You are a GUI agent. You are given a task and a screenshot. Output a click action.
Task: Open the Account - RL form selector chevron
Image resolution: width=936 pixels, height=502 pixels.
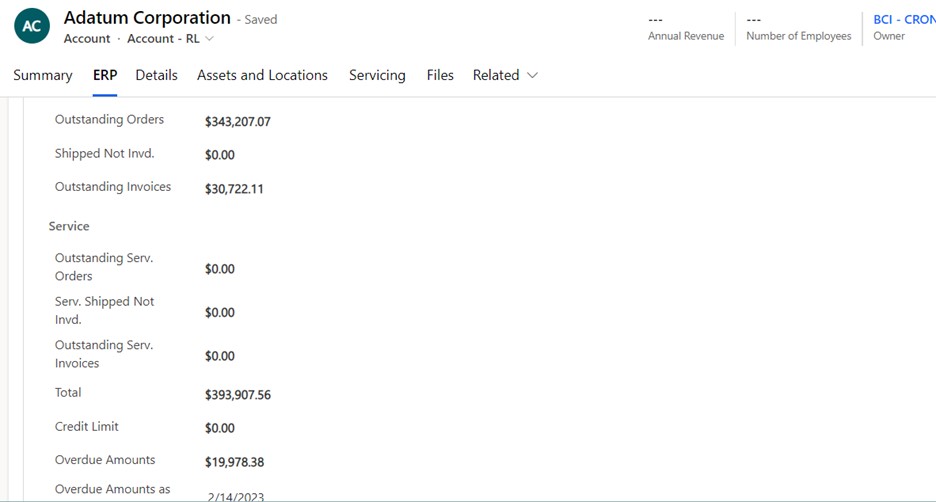pos(210,39)
